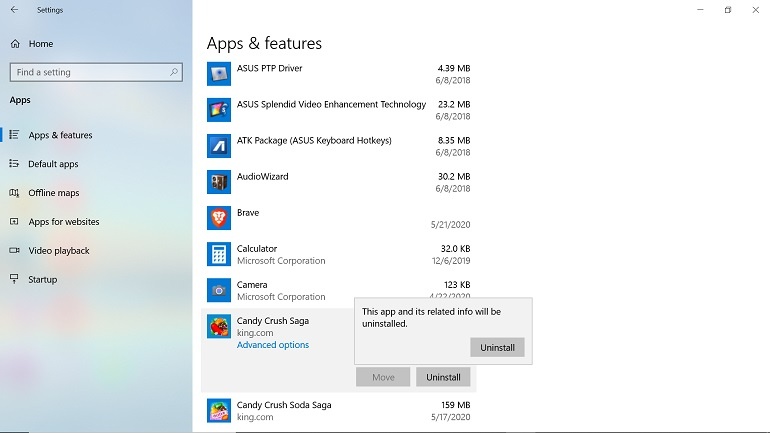Confirm Uninstall in the popup dialog

(497, 347)
